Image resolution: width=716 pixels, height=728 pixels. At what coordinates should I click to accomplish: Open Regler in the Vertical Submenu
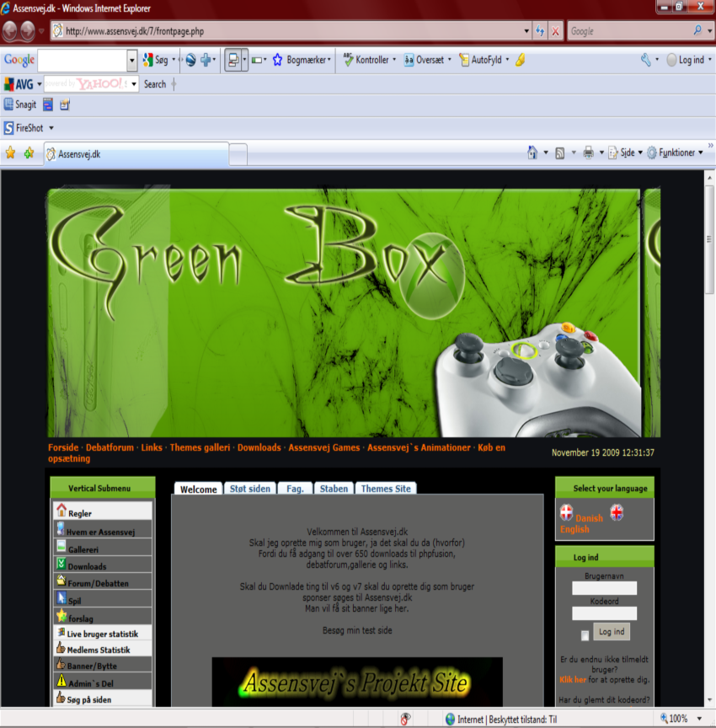tap(103, 511)
